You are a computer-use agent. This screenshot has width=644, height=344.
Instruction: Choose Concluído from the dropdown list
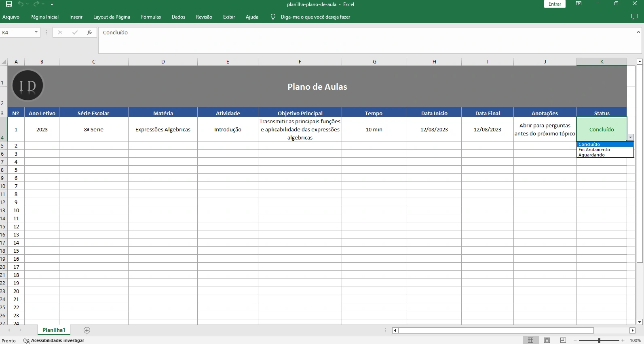coord(605,144)
